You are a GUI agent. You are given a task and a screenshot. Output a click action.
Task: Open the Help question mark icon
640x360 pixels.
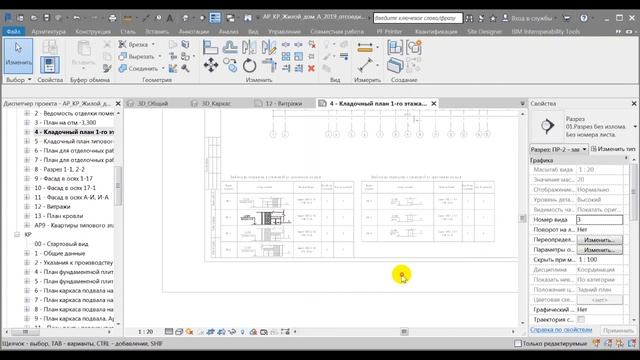click(x=584, y=18)
